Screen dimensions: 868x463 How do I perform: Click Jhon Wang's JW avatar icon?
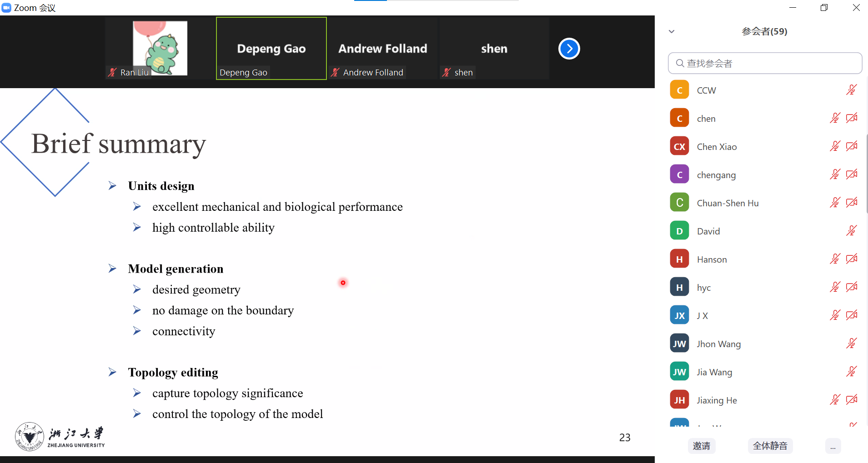(x=679, y=344)
